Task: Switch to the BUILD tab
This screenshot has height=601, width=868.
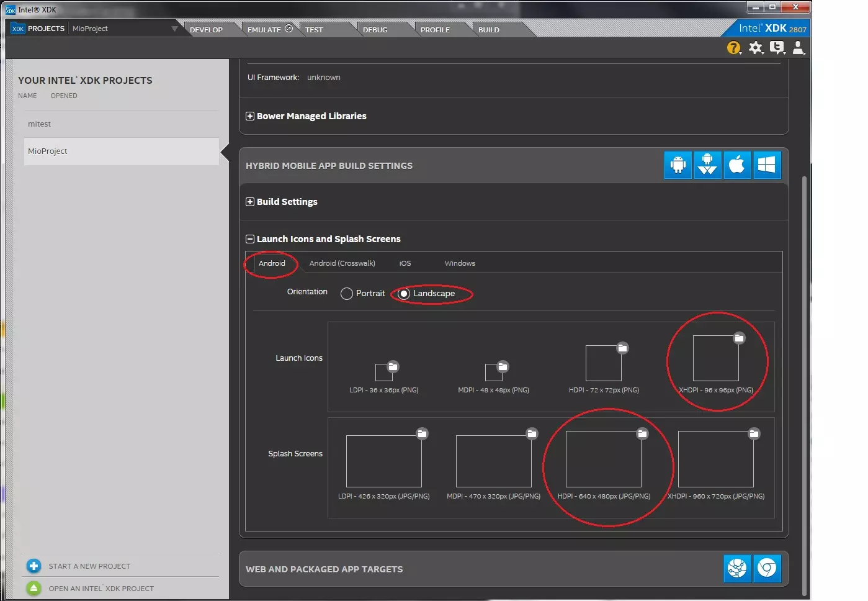Action: click(x=489, y=30)
